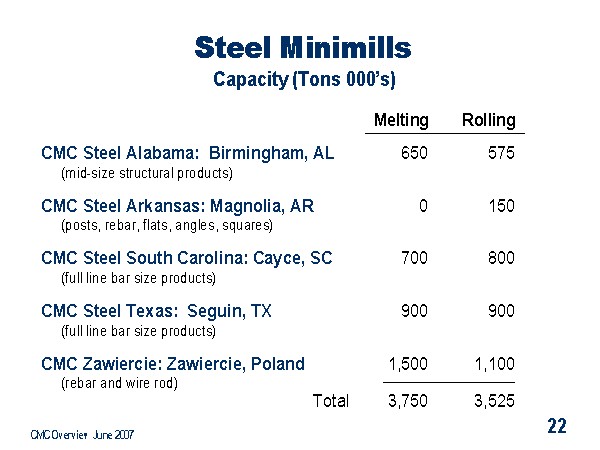The height and width of the screenshot is (450, 600).
Task: Click the slide number 22
Action: click(557, 427)
